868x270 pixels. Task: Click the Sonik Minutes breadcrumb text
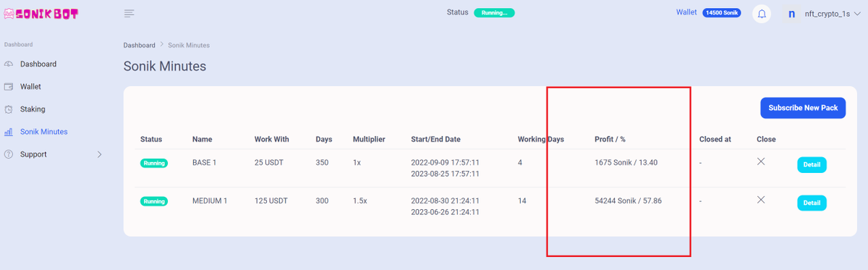click(190, 45)
